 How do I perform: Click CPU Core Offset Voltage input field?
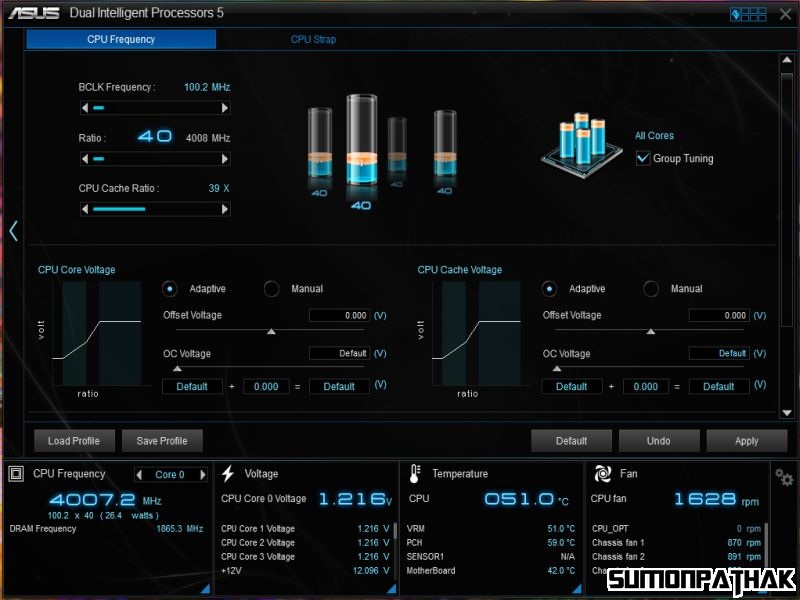point(339,315)
